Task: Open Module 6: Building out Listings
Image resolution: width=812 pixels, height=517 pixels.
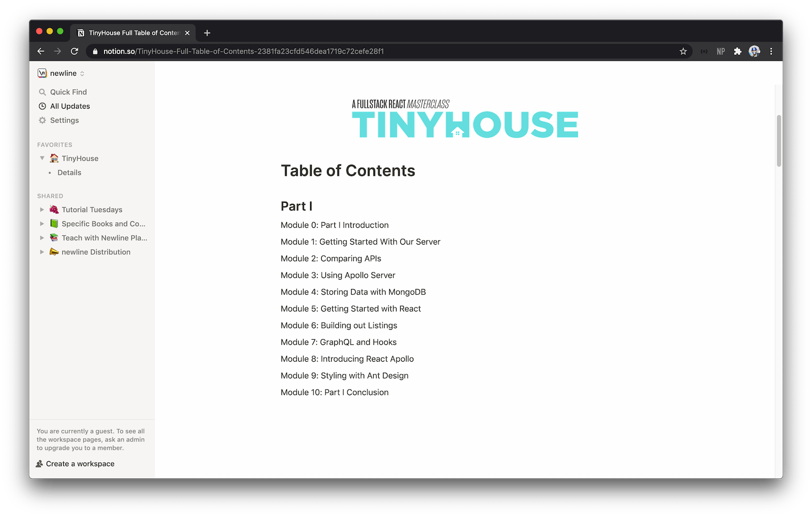Action: 339,326
